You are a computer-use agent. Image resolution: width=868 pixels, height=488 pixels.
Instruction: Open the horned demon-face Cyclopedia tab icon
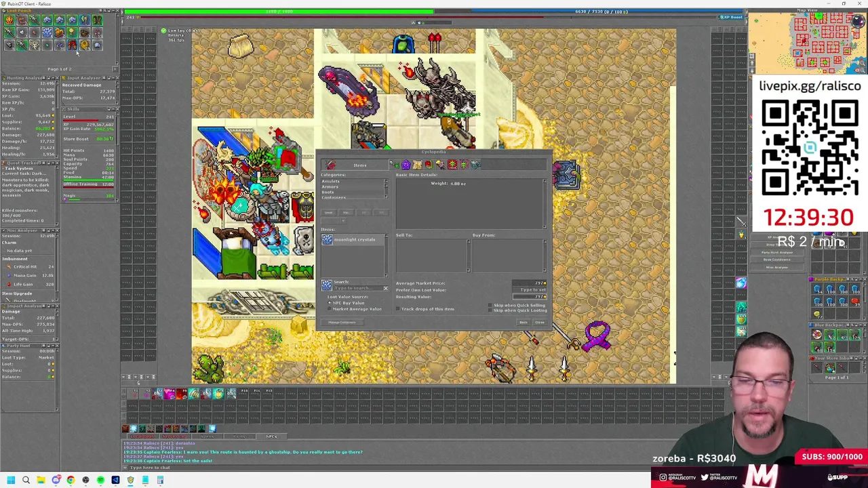coord(464,165)
